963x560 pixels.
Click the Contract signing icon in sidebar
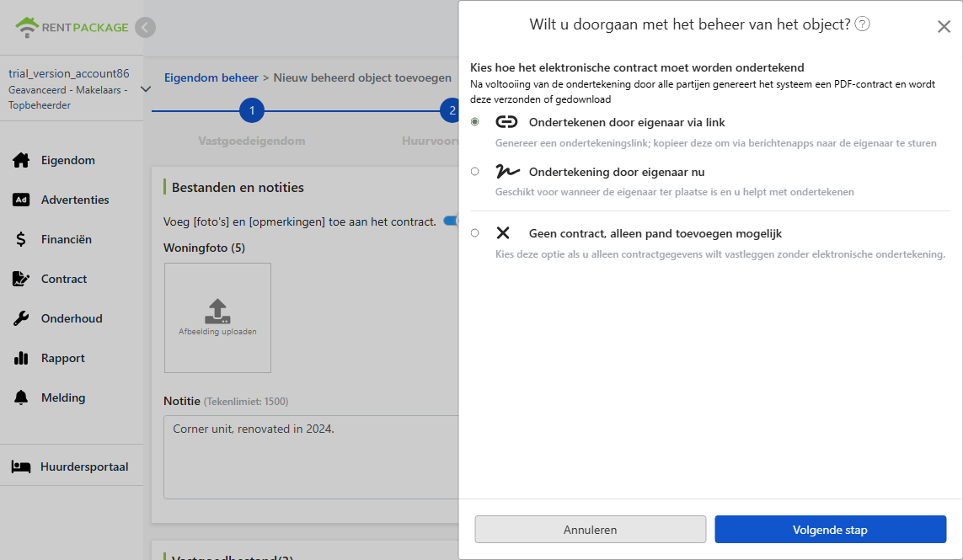click(x=21, y=279)
